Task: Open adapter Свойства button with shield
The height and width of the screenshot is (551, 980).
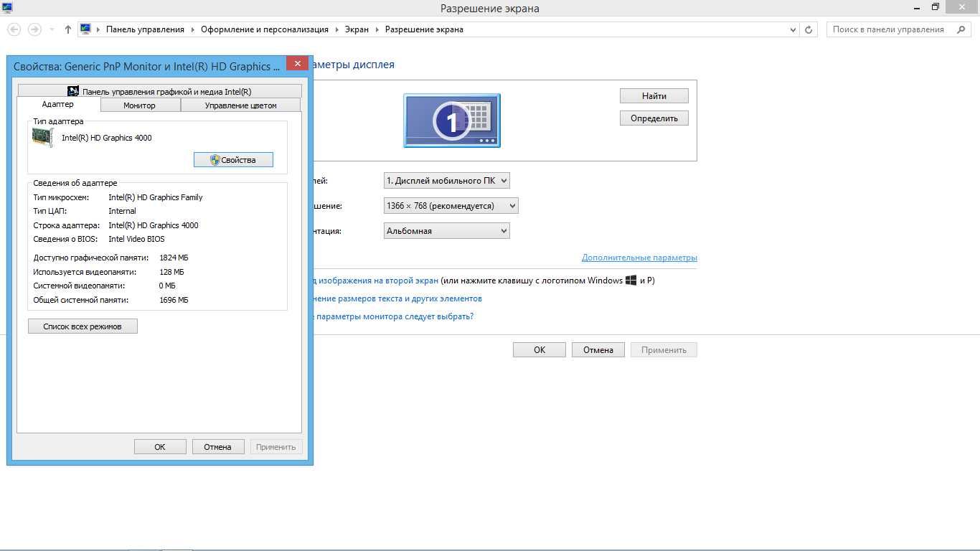Action: 233,160
